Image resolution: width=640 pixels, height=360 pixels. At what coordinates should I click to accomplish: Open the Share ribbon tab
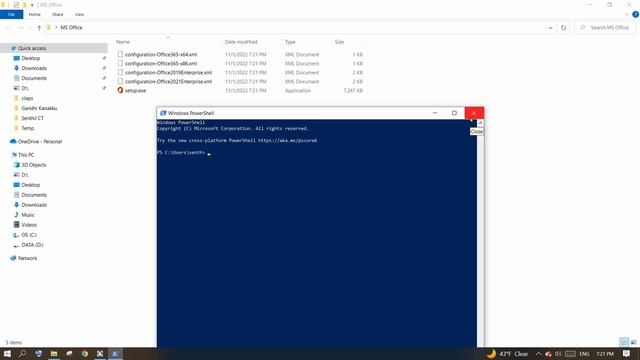click(58, 14)
